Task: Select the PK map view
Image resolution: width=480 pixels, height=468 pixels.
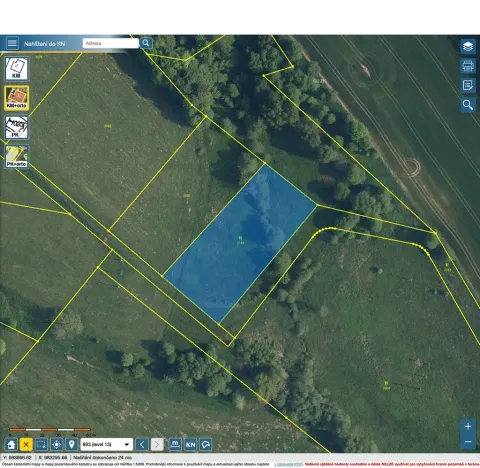Action: click(16, 127)
